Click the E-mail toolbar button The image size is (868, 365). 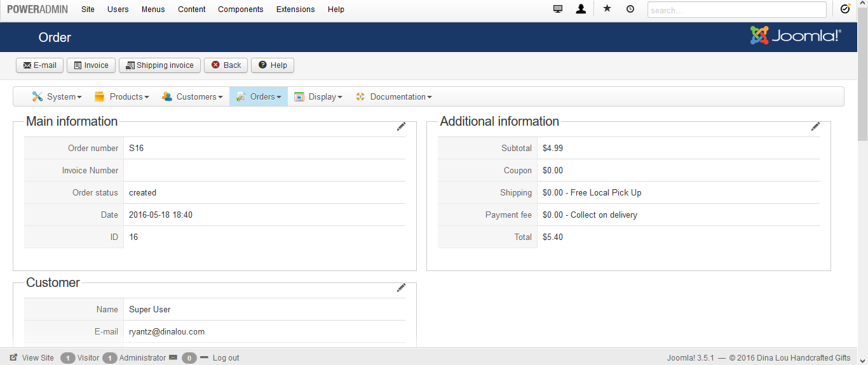coord(39,65)
